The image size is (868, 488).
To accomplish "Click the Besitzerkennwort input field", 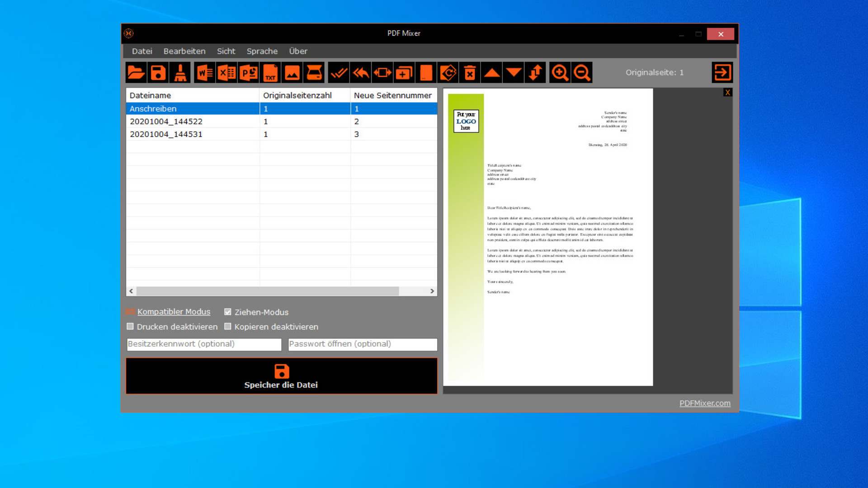I will (204, 344).
